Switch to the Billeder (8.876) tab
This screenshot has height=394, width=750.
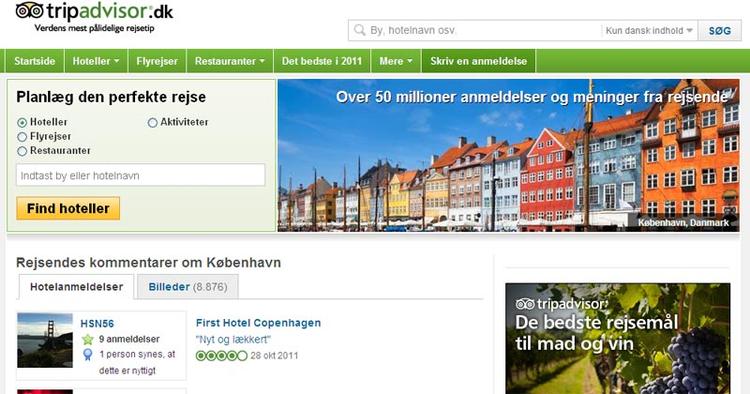coord(188,287)
